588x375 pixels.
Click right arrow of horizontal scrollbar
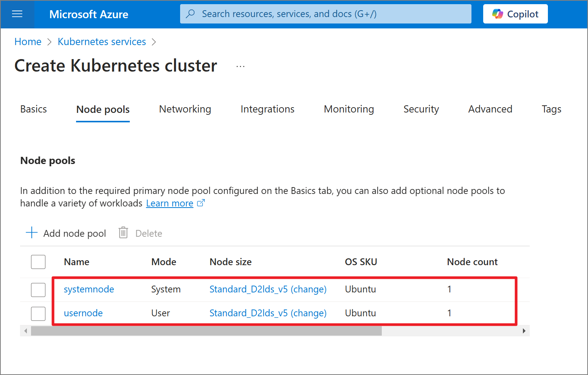(x=524, y=331)
